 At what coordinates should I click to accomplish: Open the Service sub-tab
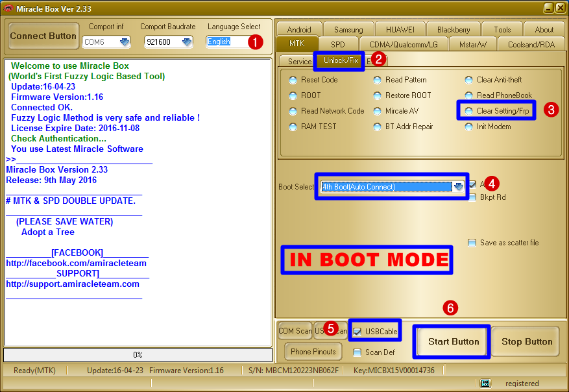[298, 61]
